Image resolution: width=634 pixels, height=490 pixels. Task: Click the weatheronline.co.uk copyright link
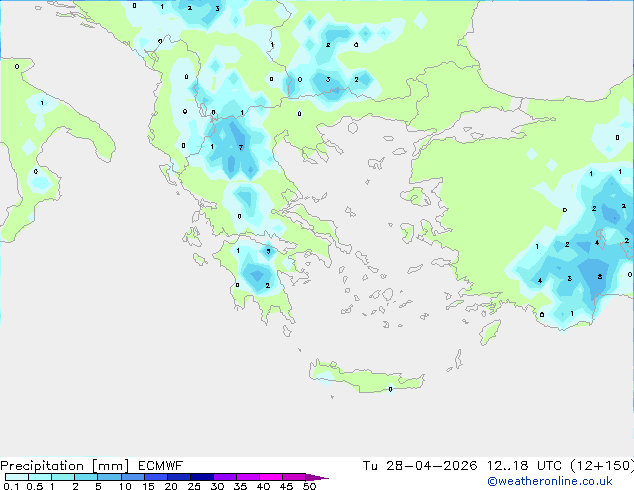pyautogui.click(x=550, y=481)
